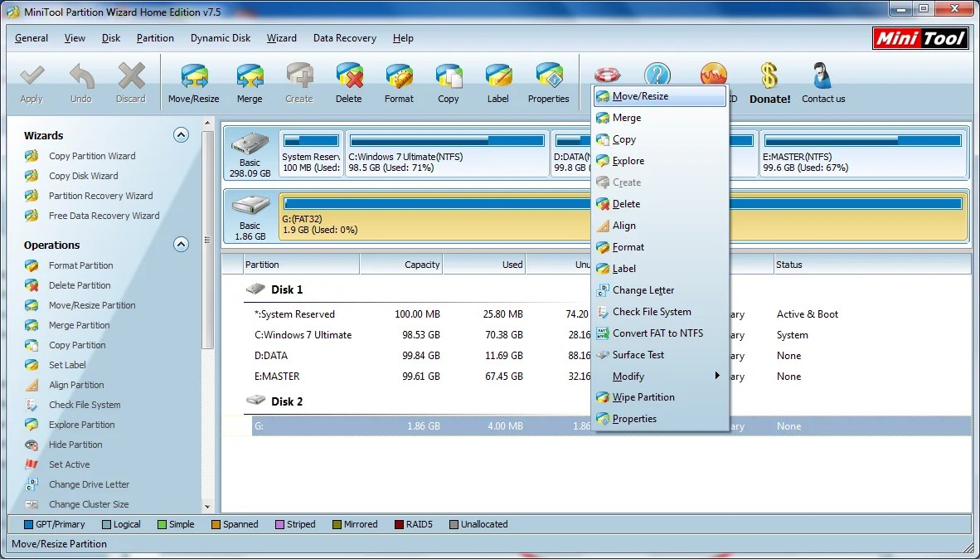Open Contact us
The width and height of the screenshot is (980, 559).
pyautogui.click(x=822, y=82)
